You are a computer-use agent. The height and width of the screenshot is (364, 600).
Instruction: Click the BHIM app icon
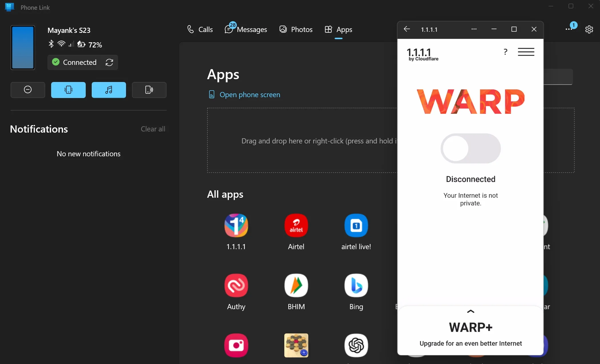click(296, 285)
